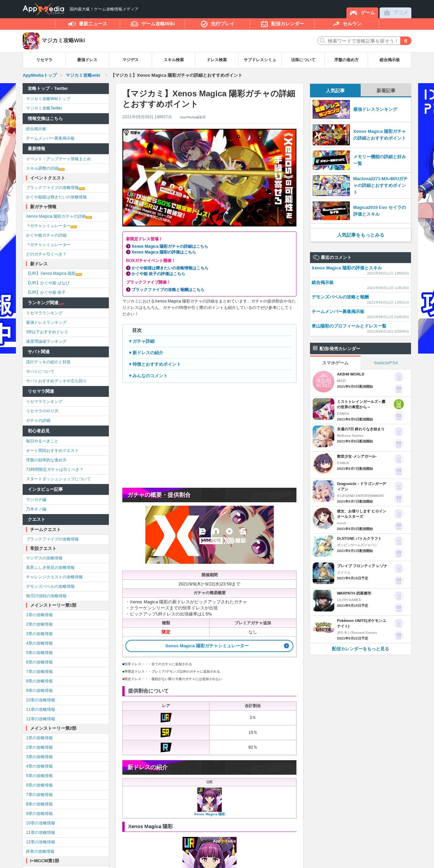Click 人気記事をもっとみる button
Image resolution: width=434 pixels, height=868 pixels.
coord(360,235)
